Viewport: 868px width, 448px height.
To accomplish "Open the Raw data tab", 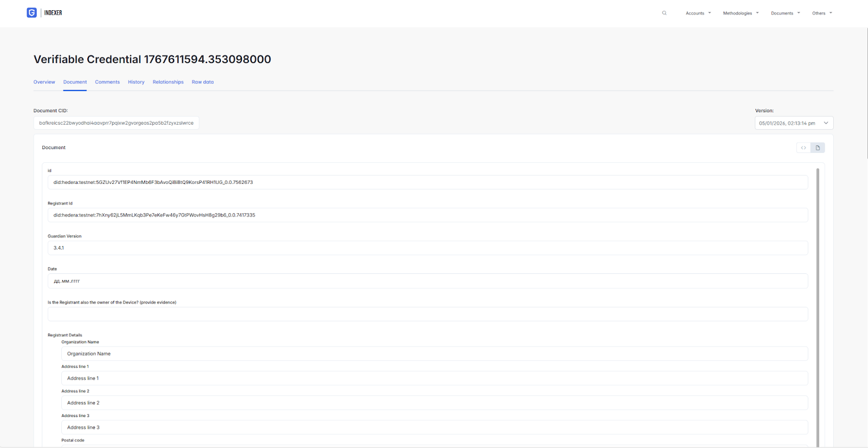I will tap(202, 82).
